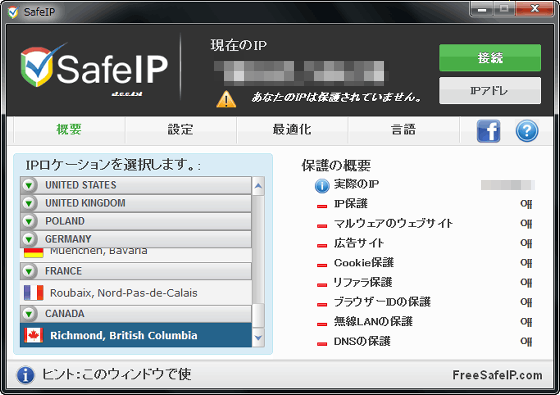Toggle ブラウザーIDの保護 Off status
This screenshot has width=560, height=395.
click(526, 302)
